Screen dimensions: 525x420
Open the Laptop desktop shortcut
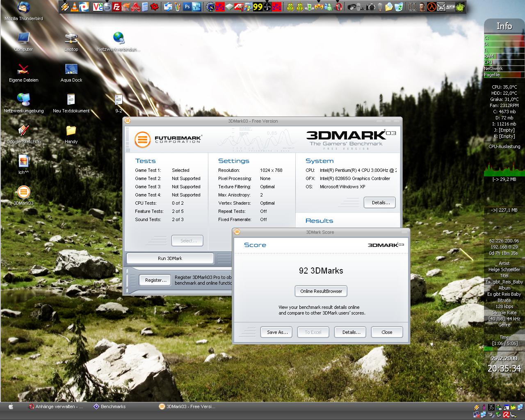[71, 42]
